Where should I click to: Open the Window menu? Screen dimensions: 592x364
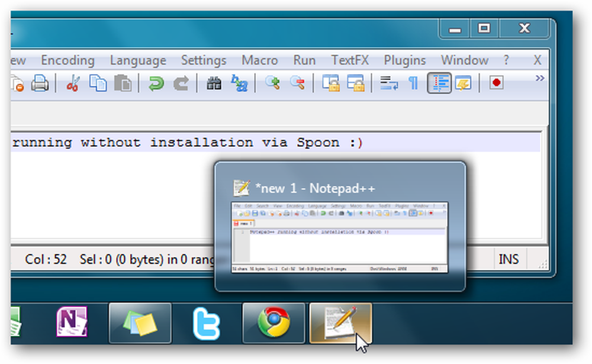click(464, 60)
